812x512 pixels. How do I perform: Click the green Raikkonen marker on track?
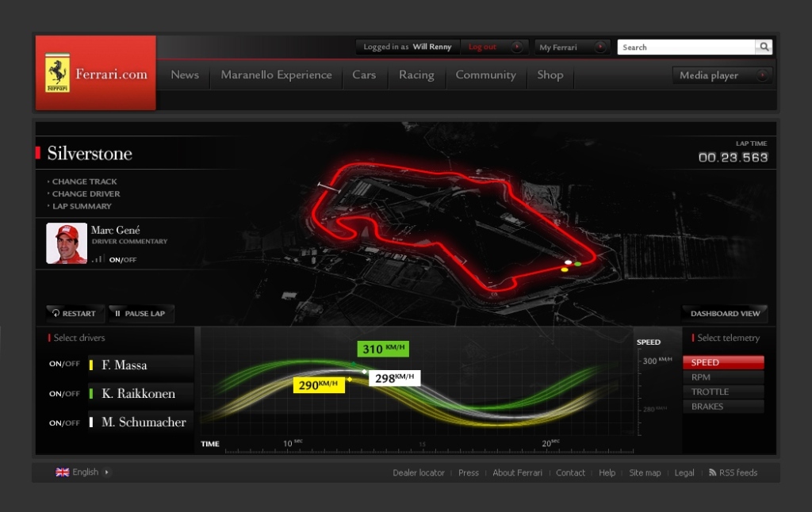tap(578, 263)
